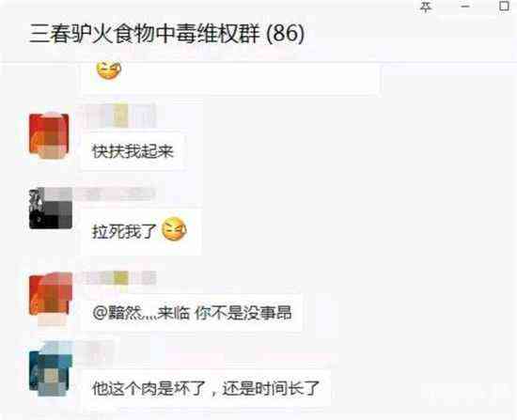Click the @黯然....来临 mention
The width and height of the screenshot is (517, 420).
point(141,313)
